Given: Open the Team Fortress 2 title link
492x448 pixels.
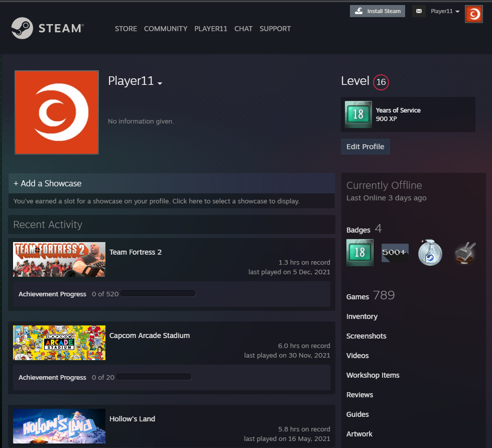Looking at the screenshot, I should (x=136, y=252).
